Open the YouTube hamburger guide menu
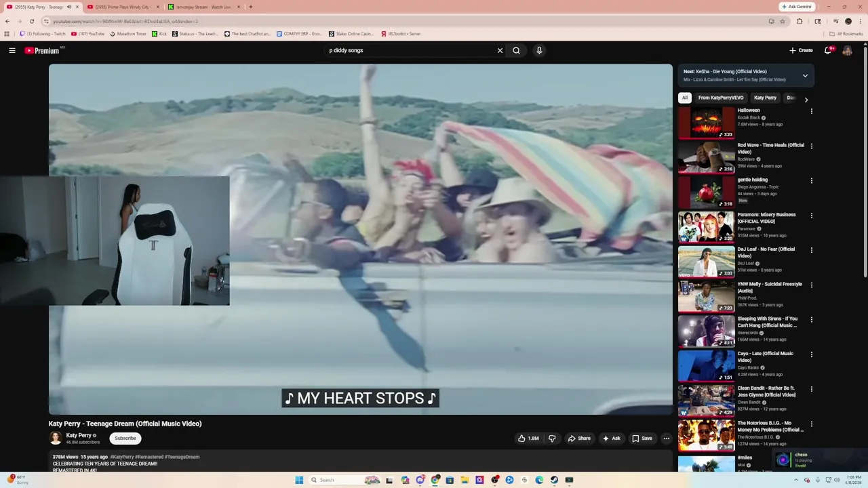 click(12, 50)
